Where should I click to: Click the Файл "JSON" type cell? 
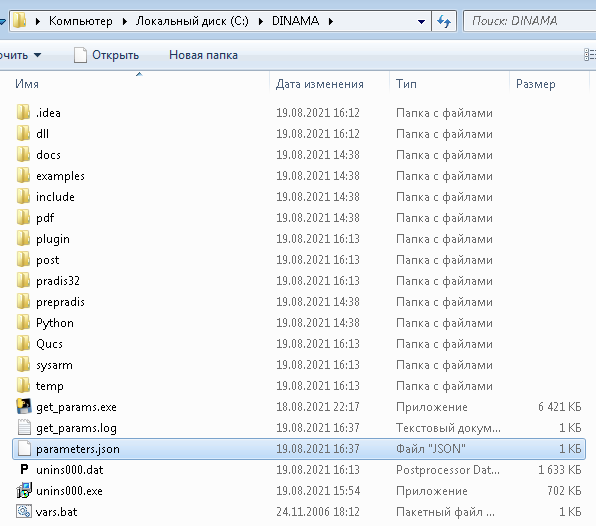point(431,449)
